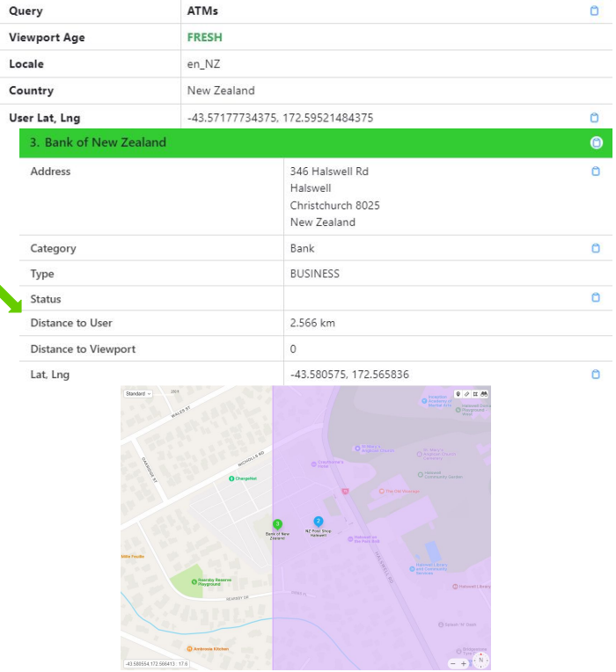
Task: Copy the result Lat, Lng coordinates
Action: (x=596, y=374)
